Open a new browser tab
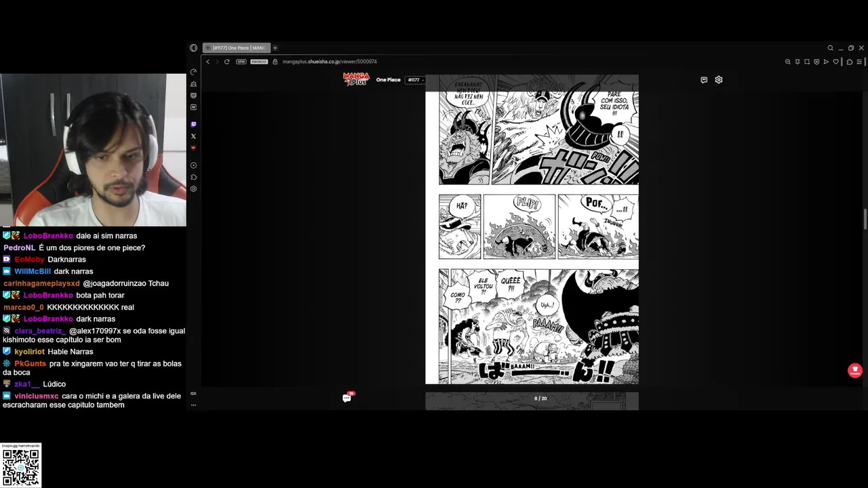This screenshot has width=868, height=488. click(275, 48)
